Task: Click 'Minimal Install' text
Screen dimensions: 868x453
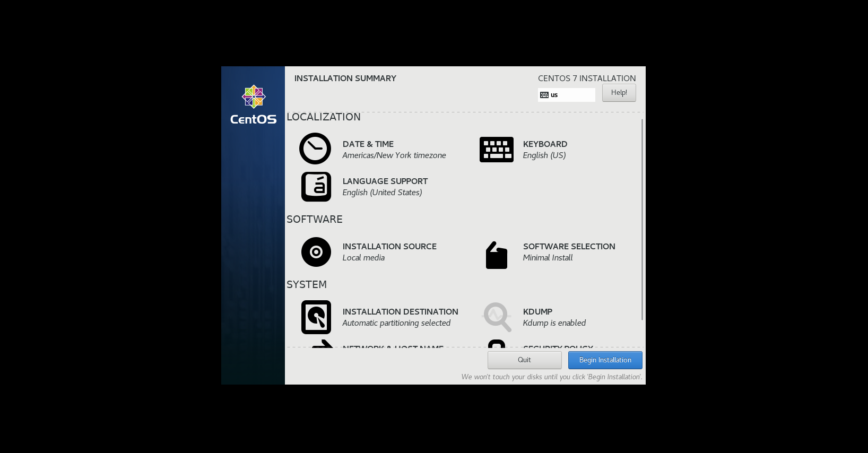Action: (x=548, y=258)
